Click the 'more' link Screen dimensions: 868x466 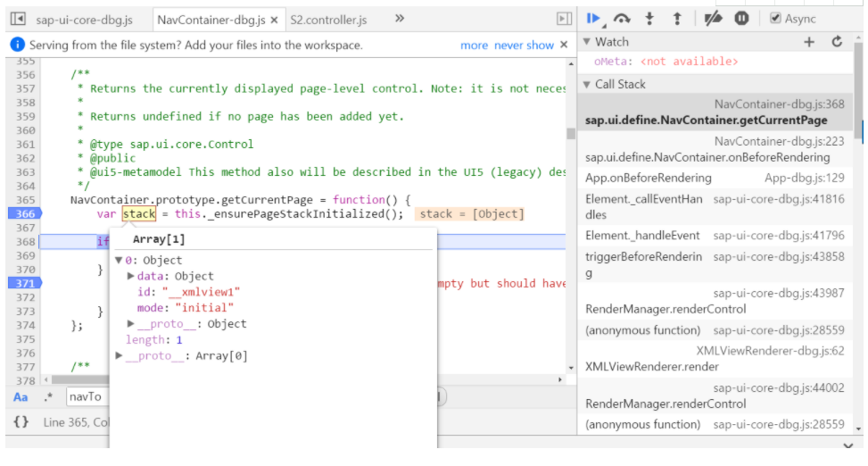(x=475, y=46)
